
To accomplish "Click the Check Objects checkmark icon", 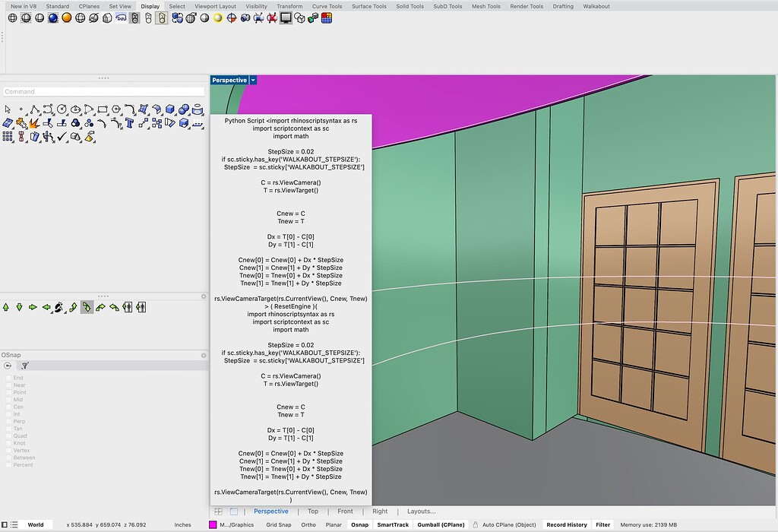I will click(62, 137).
